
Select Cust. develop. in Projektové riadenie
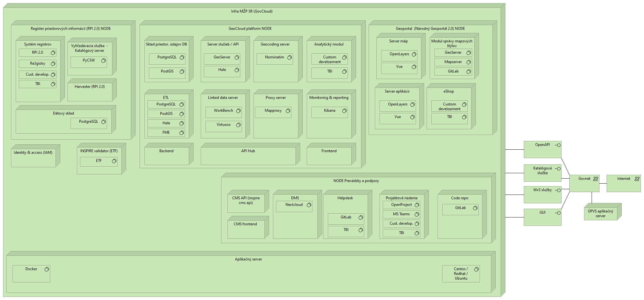pyautogui.click(x=401, y=223)
